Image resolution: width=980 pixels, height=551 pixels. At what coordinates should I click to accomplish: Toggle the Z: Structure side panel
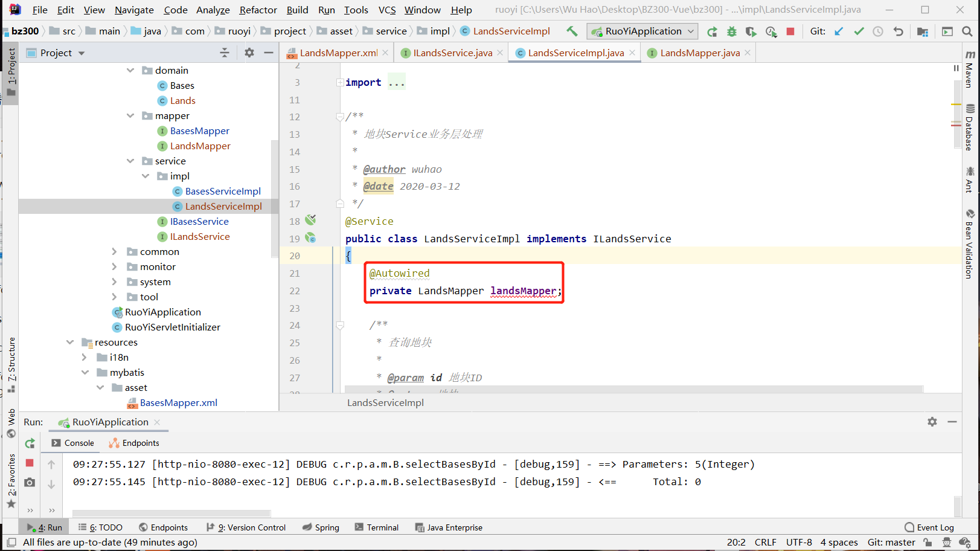point(11,366)
